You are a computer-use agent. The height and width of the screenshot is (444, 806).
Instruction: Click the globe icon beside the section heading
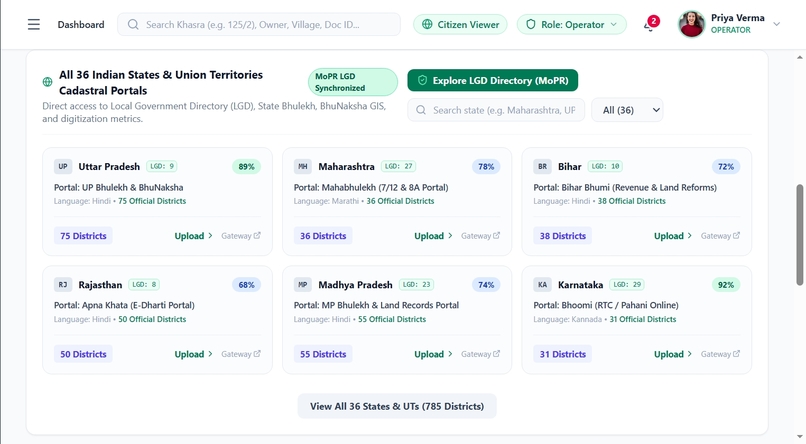[47, 82]
